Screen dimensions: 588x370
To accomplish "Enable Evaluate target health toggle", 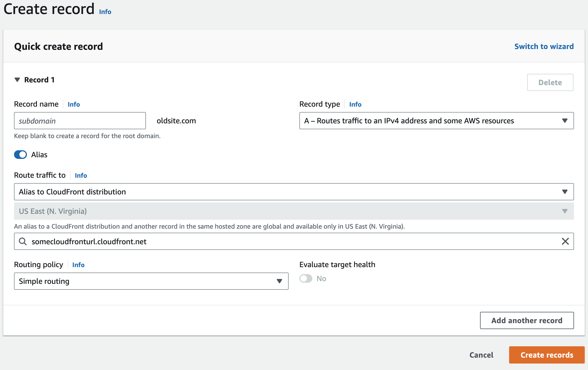I will tap(306, 278).
